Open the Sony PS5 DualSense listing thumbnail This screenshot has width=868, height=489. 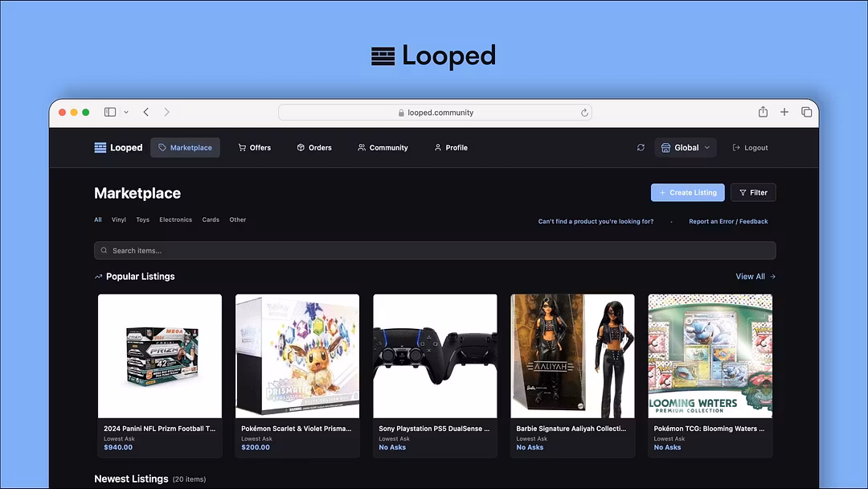435,355
